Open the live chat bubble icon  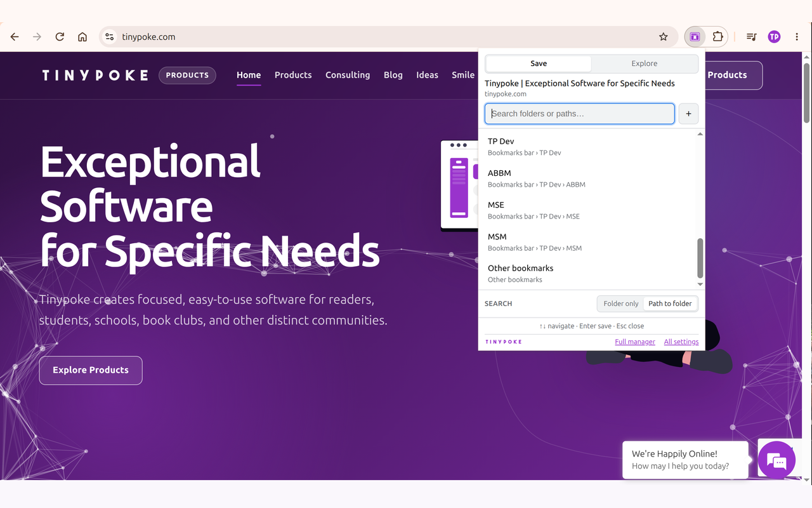pos(776,460)
